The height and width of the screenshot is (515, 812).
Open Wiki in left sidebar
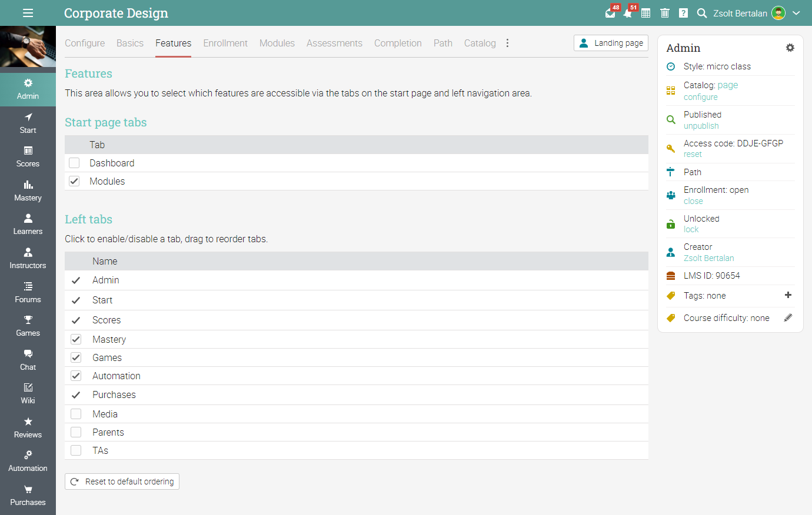pyautogui.click(x=28, y=394)
